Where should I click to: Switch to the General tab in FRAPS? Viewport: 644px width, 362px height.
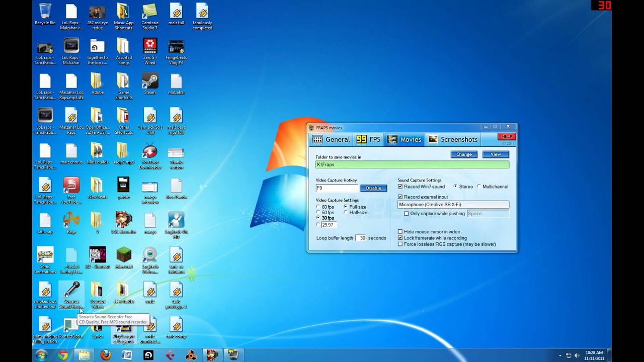pyautogui.click(x=331, y=140)
